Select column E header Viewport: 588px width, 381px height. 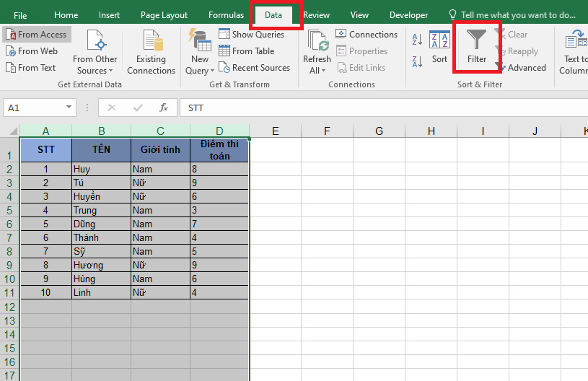[x=275, y=131]
